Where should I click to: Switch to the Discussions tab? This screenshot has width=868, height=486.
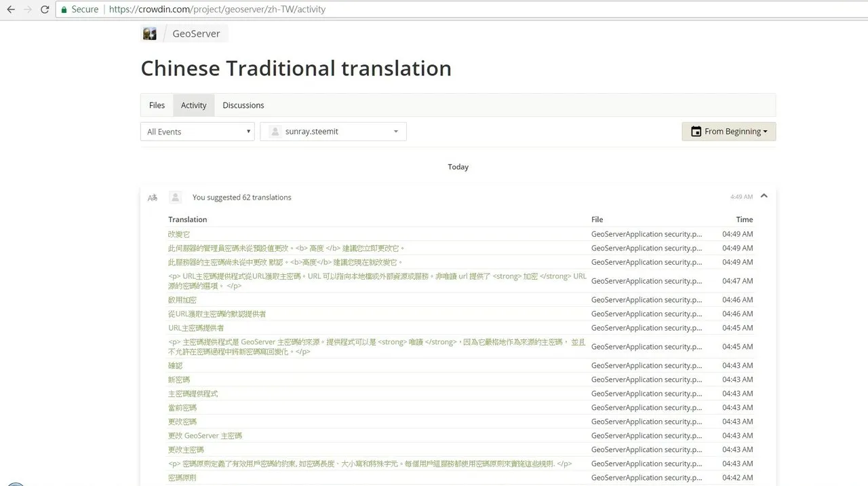(243, 105)
